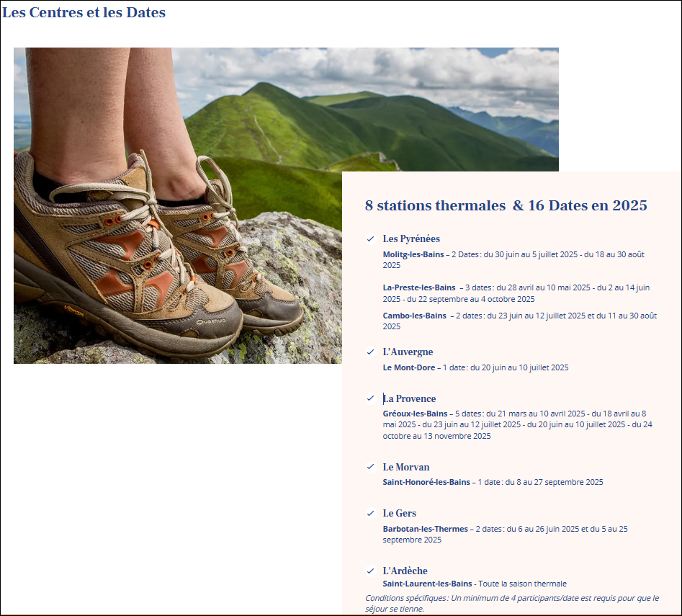This screenshot has height=616, width=682.
Task: Select the 'Saint-Honoré-les-Bains' station name
Action: [x=426, y=482]
